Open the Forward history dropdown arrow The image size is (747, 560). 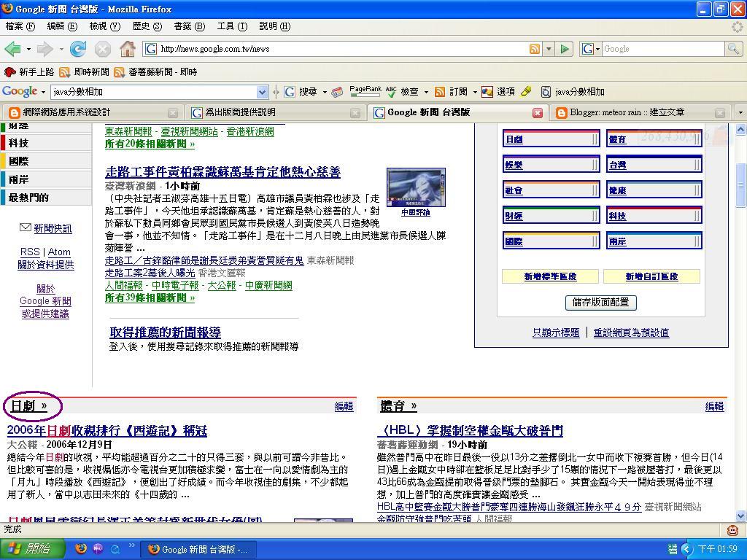click(x=61, y=49)
